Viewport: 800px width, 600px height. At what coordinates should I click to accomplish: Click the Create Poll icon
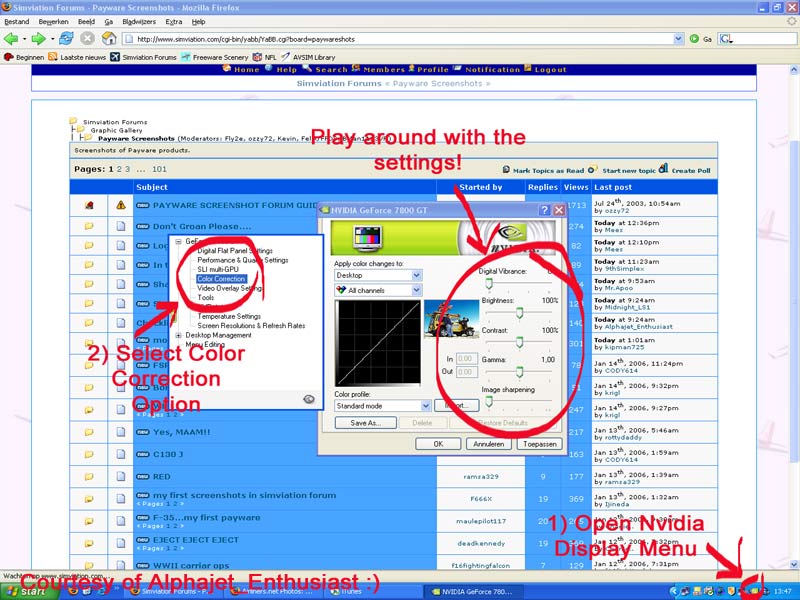663,168
